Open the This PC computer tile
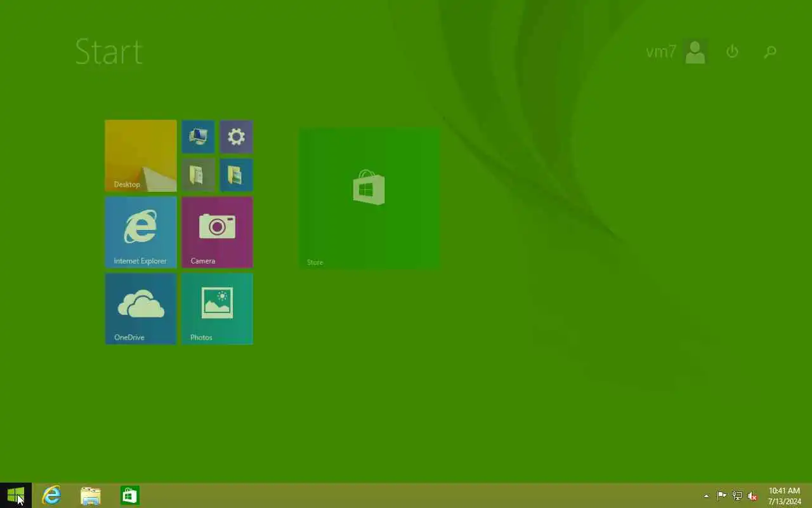The height and width of the screenshot is (508, 812). [198, 137]
